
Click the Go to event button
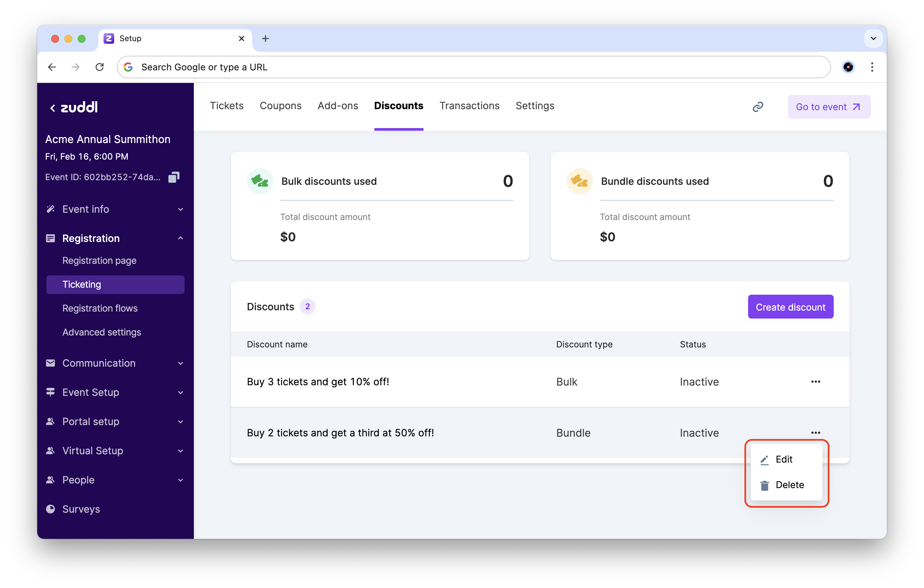(828, 107)
